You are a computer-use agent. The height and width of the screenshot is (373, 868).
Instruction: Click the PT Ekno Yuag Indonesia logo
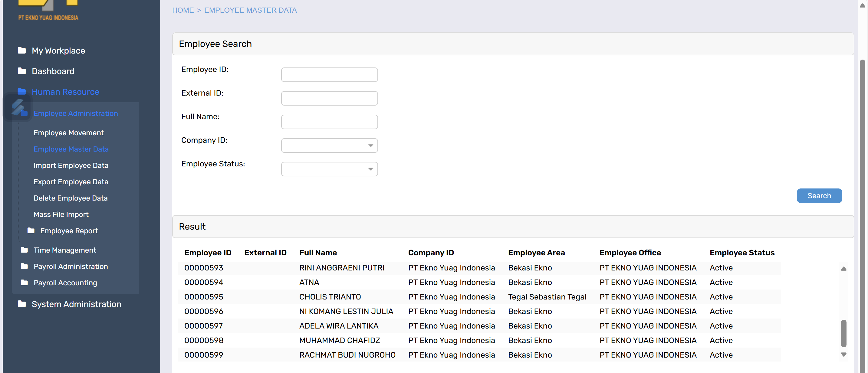tap(48, 10)
